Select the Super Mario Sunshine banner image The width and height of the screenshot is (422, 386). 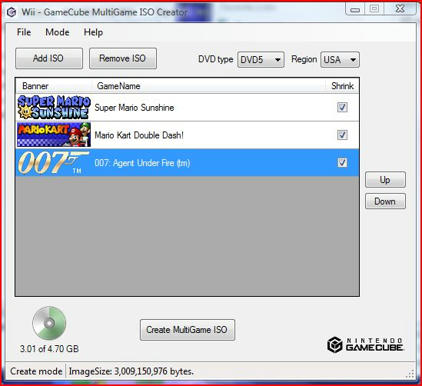[x=54, y=107]
